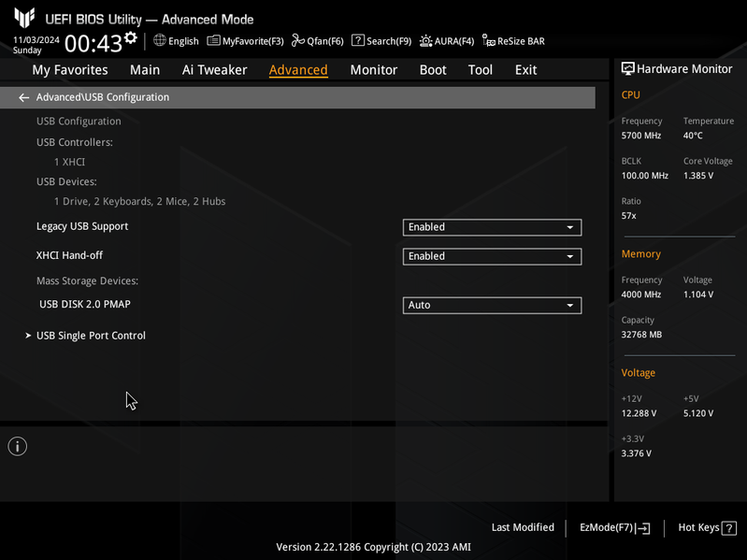The height and width of the screenshot is (560, 747).
Task: Click '1 Drive, 2 Keyboards, 2 Mice, 2 Hubs' text
Action: click(139, 201)
